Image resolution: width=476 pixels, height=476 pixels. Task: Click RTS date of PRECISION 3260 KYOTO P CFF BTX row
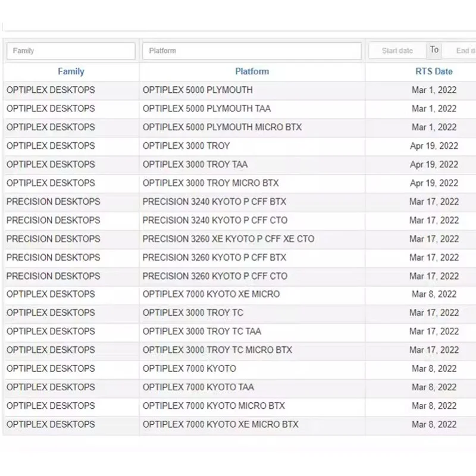pyautogui.click(x=434, y=258)
